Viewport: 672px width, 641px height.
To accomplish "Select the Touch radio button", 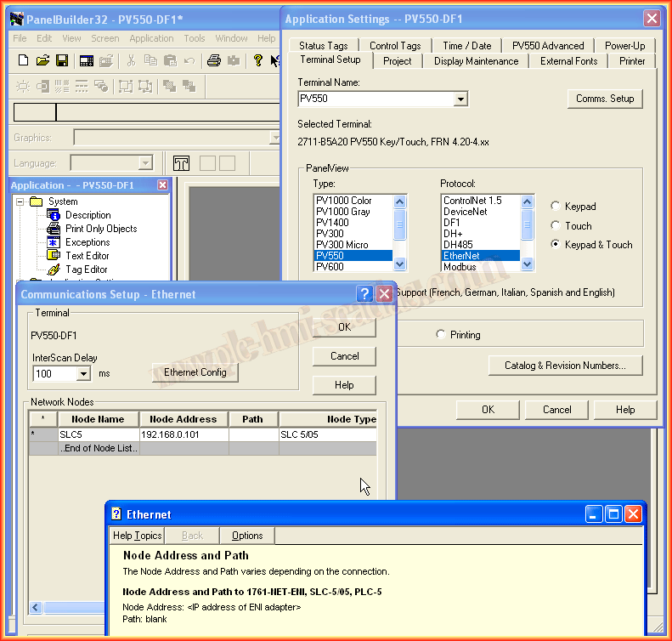I will (556, 226).
